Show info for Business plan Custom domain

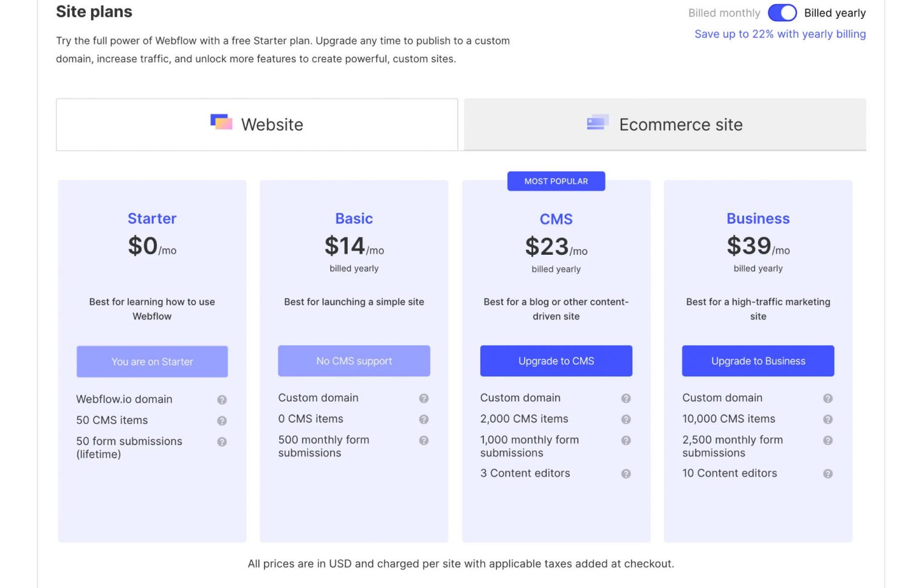coord(827,398)
